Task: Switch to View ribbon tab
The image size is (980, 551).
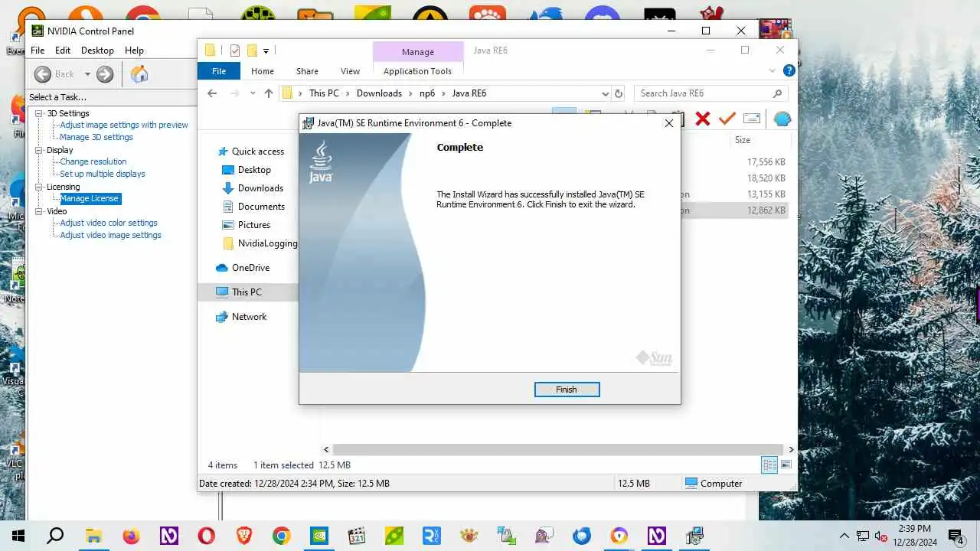Action: click(x=350, y=71)
